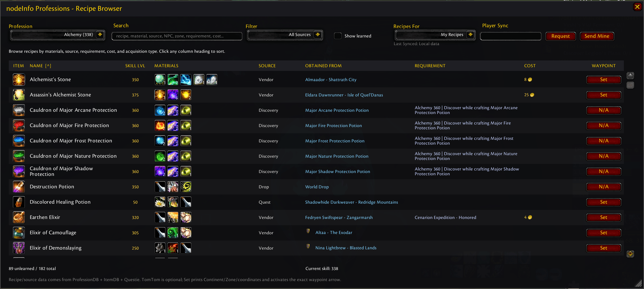Click the Assassin's Alchemist Stone item icon

(x=19, y=95)
